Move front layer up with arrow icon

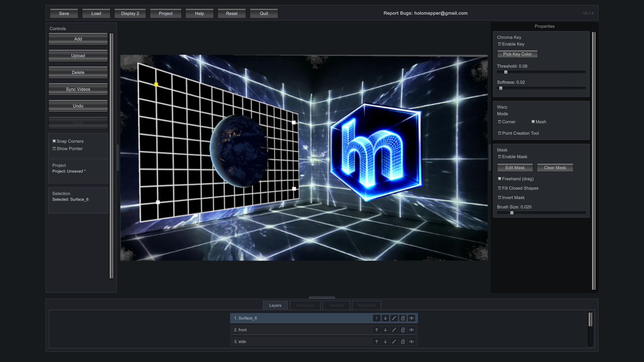point(377,330)
